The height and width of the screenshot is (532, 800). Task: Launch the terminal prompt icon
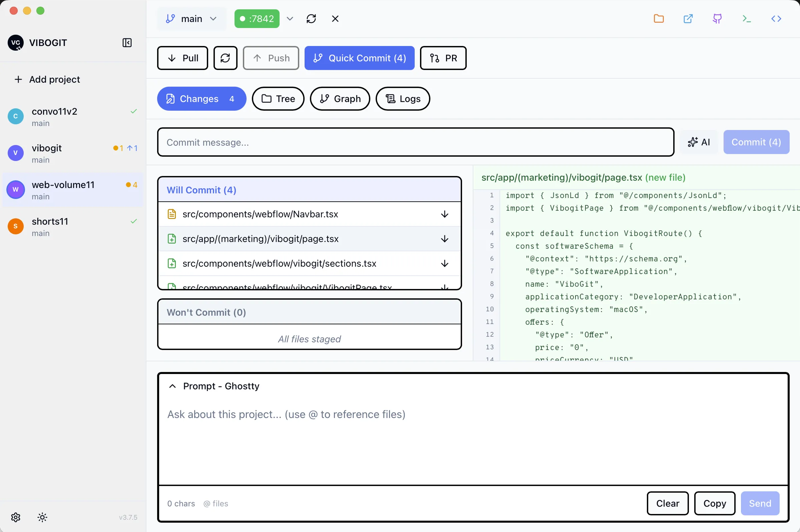[746, 19]
